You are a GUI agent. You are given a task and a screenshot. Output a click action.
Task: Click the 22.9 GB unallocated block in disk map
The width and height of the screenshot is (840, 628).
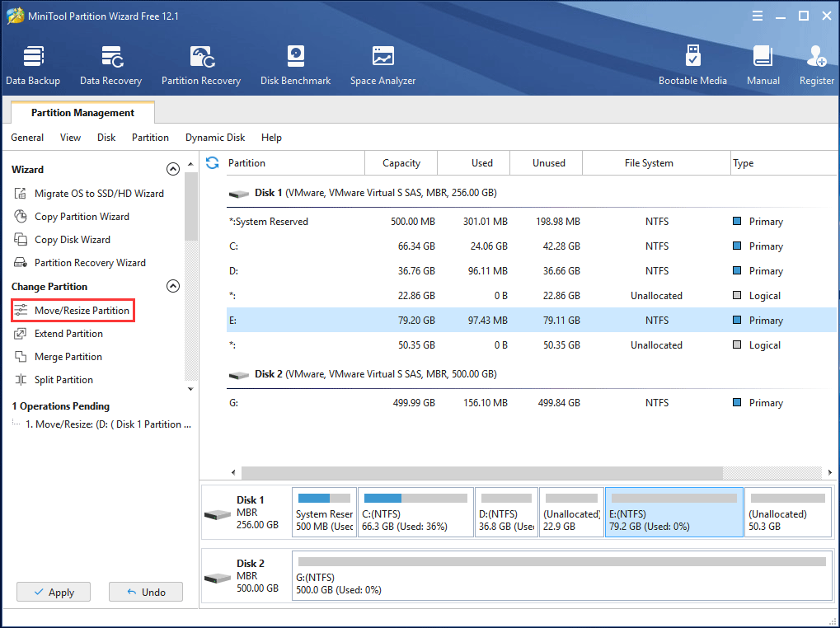tap(571, 513)
